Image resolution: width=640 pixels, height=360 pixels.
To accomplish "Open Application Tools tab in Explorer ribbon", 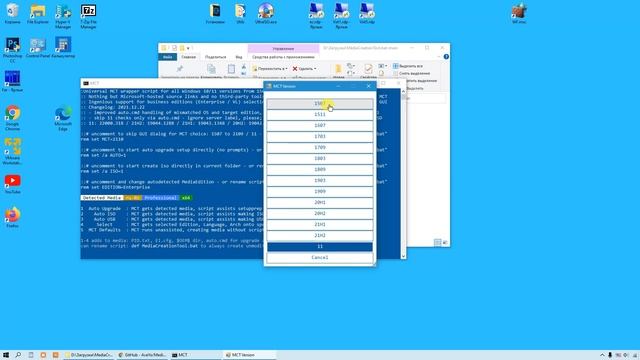I will [283, 57].
